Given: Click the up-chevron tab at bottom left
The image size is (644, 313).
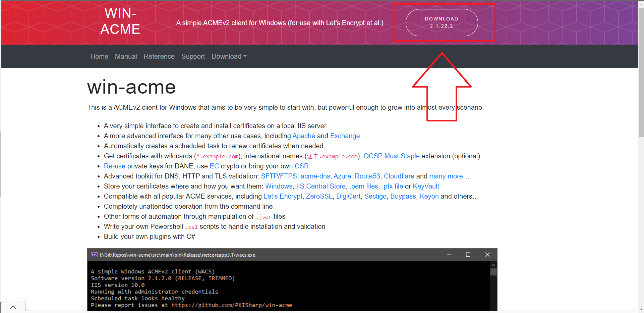Looking at the screenshot, I should (13, 307).
